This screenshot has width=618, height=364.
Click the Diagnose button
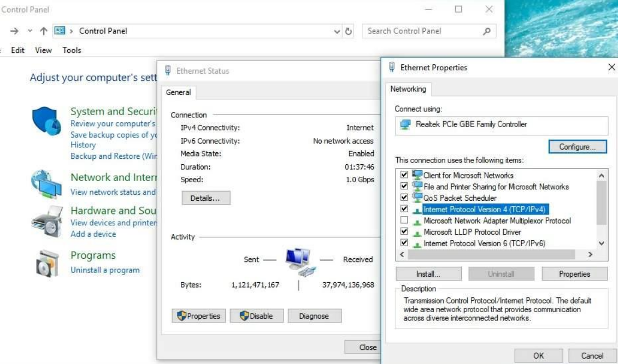pyautogui.click(x=314, y=316)
